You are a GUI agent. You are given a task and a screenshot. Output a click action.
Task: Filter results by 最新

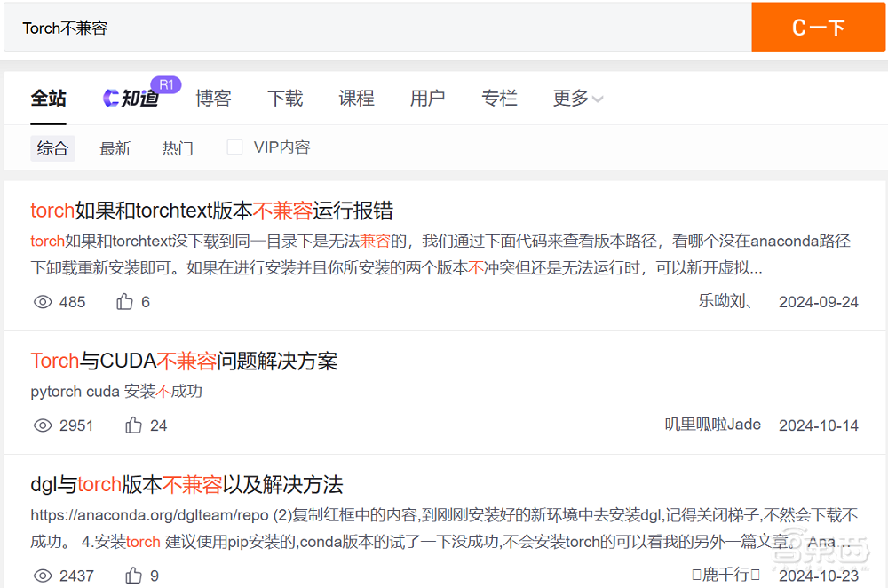pos(115,147)
